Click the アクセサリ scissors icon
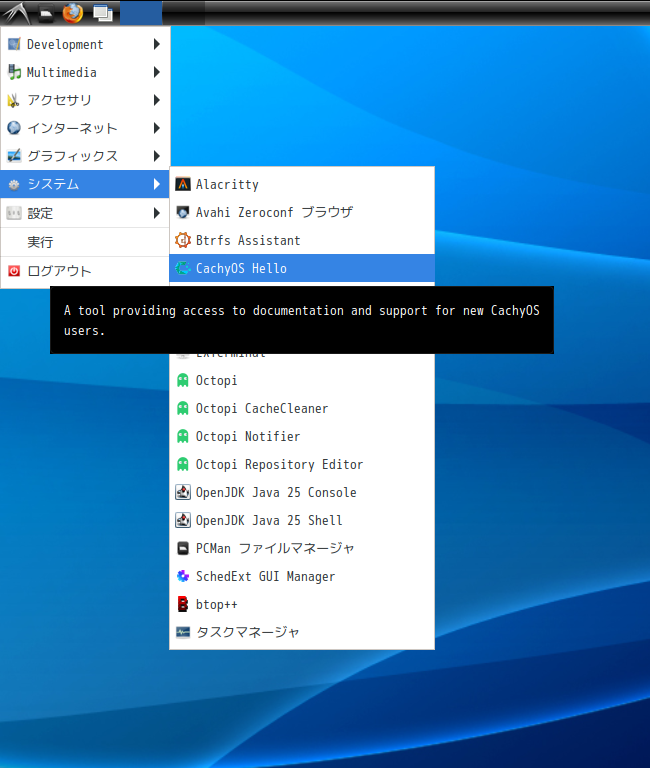The image size is (650, 768). [x=14, y=100]
